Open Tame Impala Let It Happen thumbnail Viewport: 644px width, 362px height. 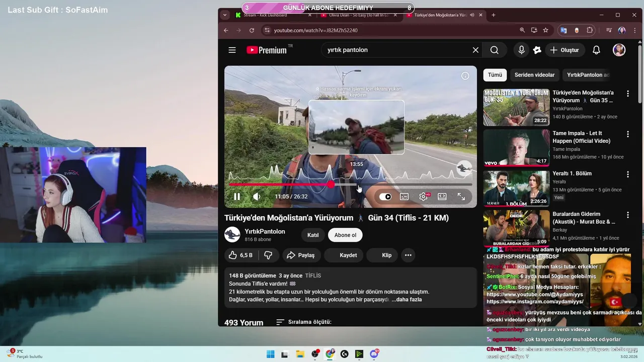(516, 148)
